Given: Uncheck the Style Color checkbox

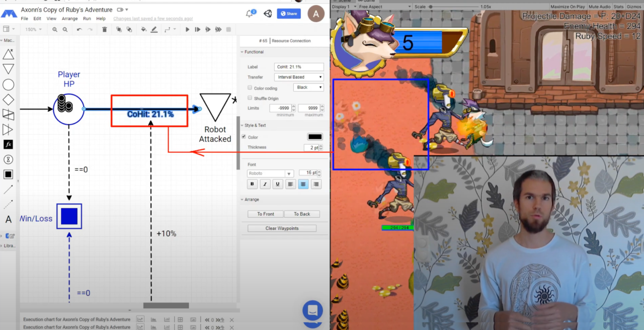Looking at the screenshot, I should (x=244, y=137).
